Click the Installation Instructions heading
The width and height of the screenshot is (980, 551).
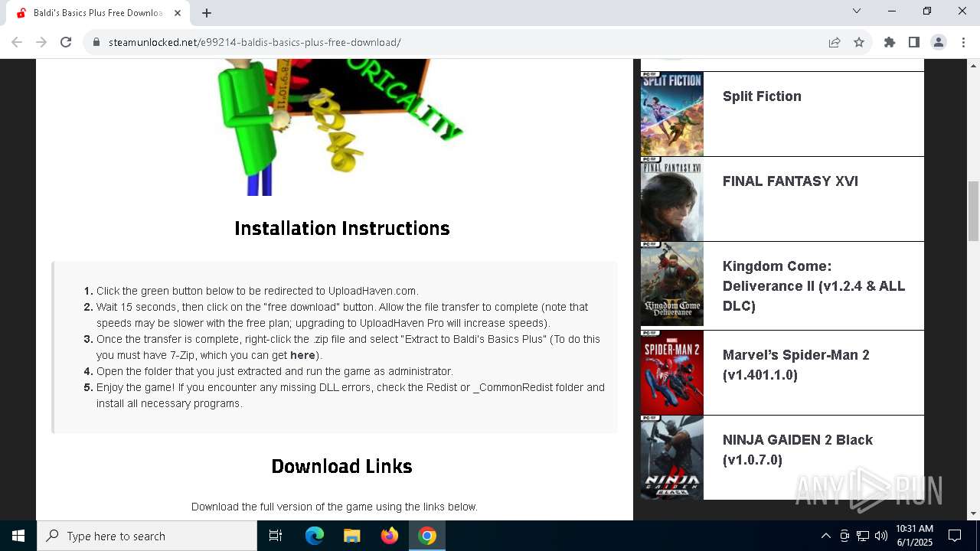[342, 228]
